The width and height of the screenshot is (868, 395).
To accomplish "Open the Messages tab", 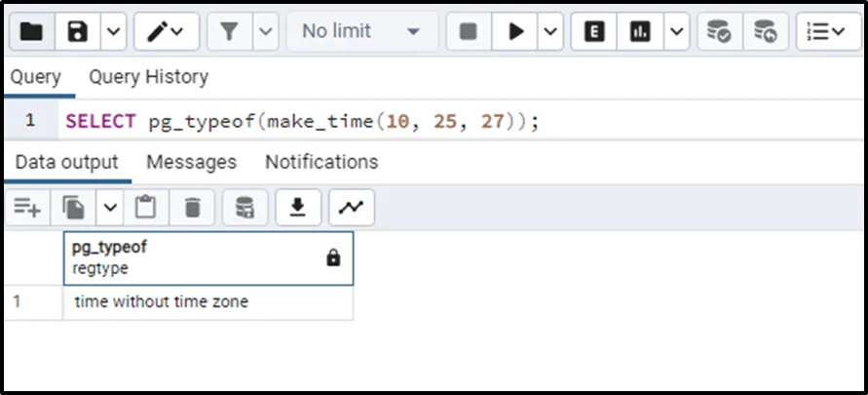I will pyautogui.click(x=191, y=161).
